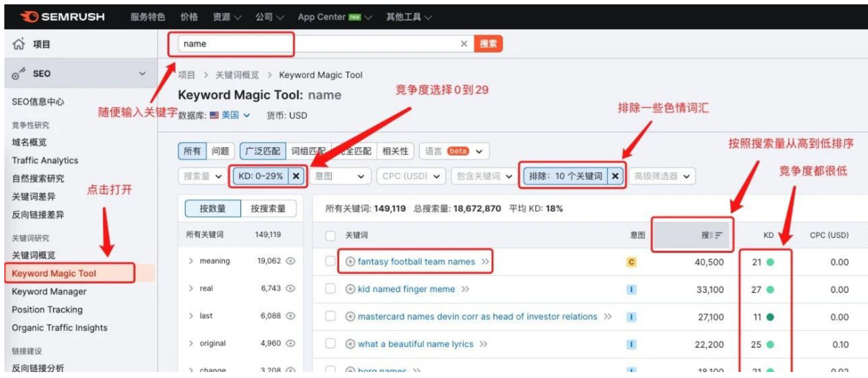
Task: Toggle eye icon for real group
Action: (x=290, y=288)
